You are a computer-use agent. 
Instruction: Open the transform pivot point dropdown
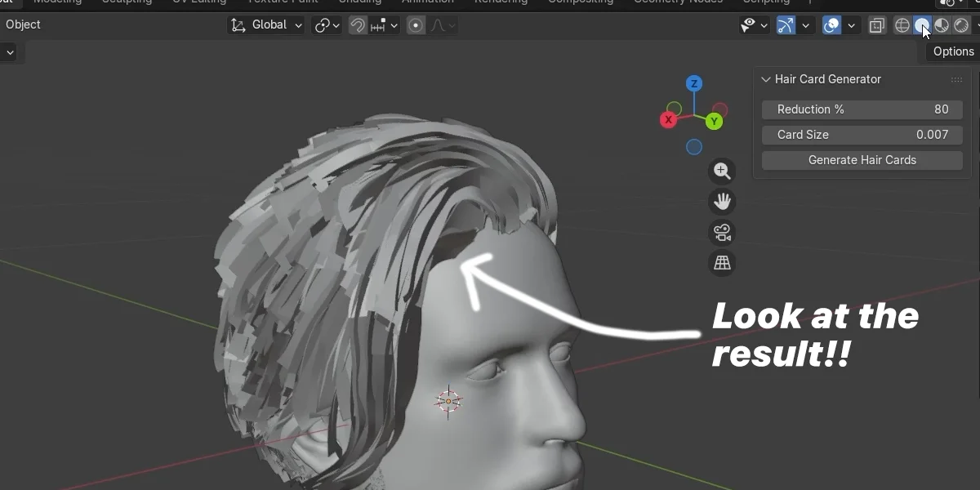(x=327, y=24)
